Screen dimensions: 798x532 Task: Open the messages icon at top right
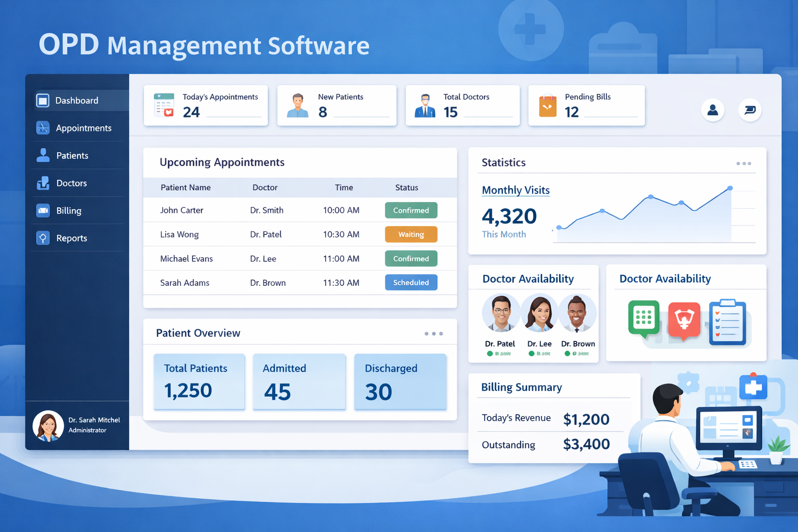(750, 110)
